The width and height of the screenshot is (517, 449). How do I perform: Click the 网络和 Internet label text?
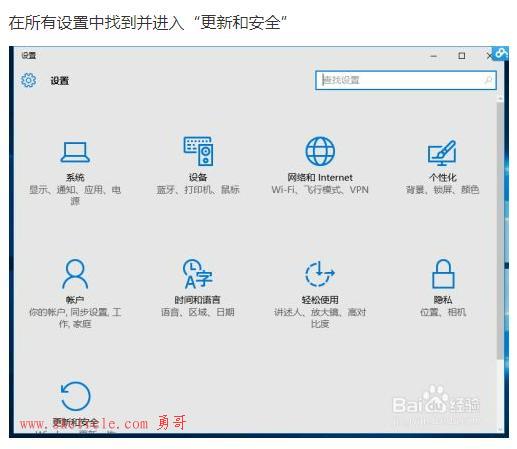tap(320, 177)
